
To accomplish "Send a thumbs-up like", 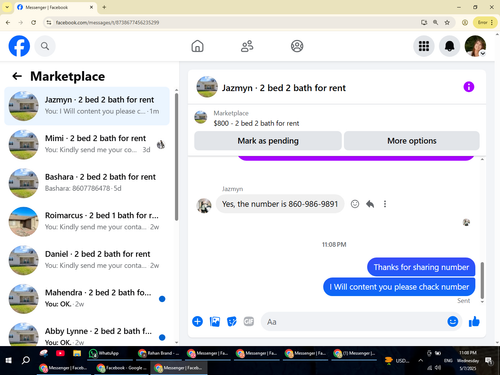I will 474,321.
